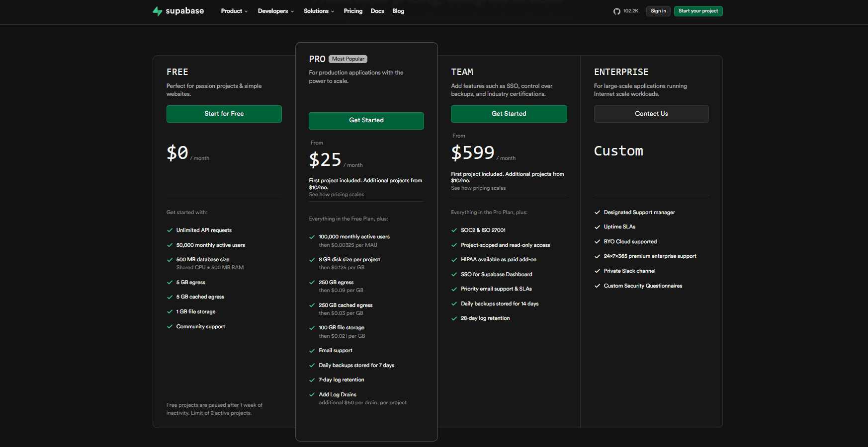Screen dimensions: 868x447
Task: Click checkmark beside 7-day log retention
Action: [312, 380]
